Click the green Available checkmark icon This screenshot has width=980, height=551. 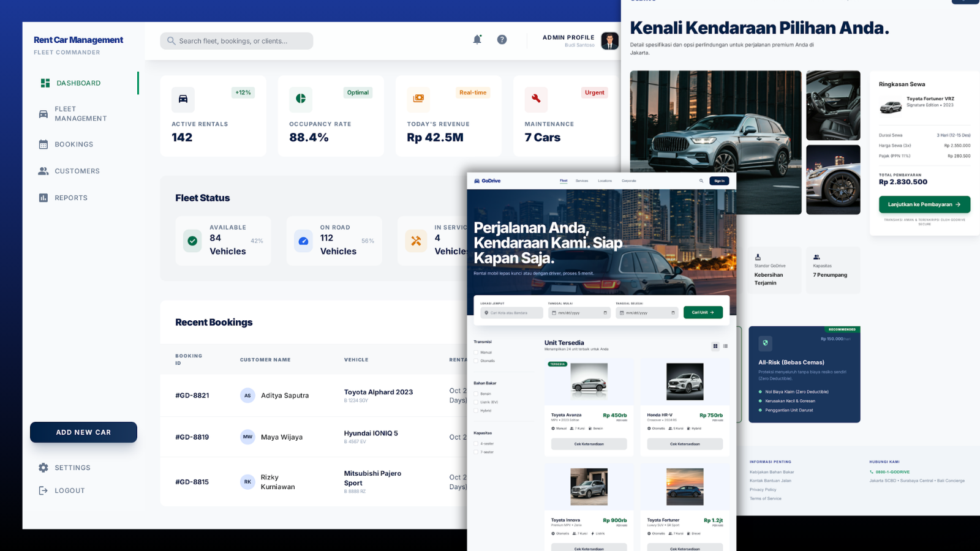click(192, 241)
